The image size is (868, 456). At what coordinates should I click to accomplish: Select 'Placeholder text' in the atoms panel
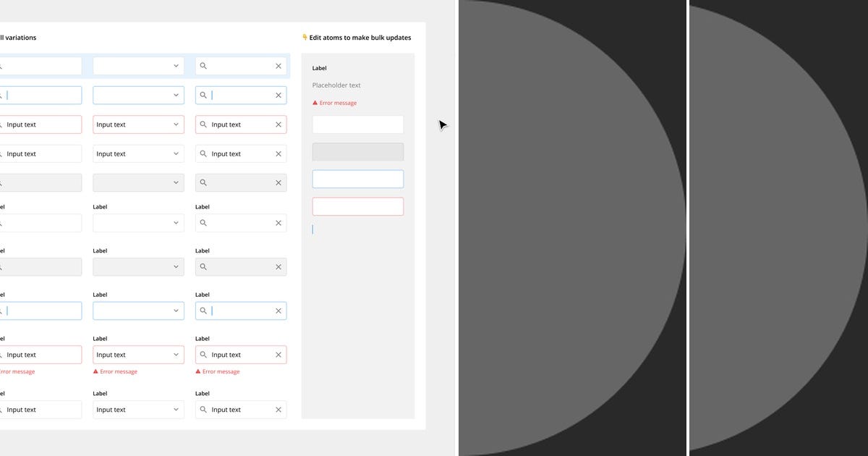point(336,85)
